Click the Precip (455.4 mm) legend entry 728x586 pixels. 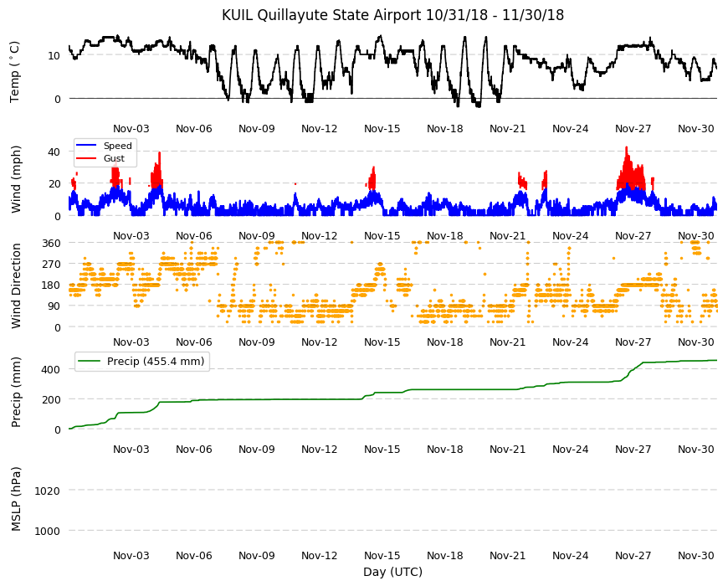142,362
